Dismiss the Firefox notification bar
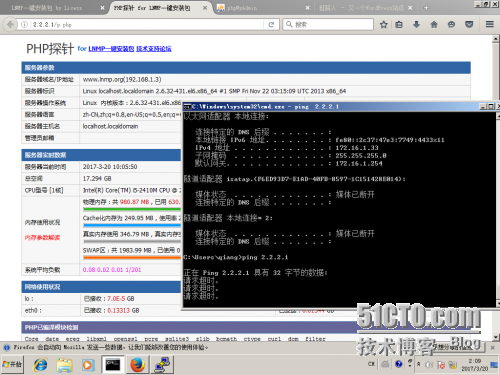This screenshot has width=500, height=375. coord(493,347)
